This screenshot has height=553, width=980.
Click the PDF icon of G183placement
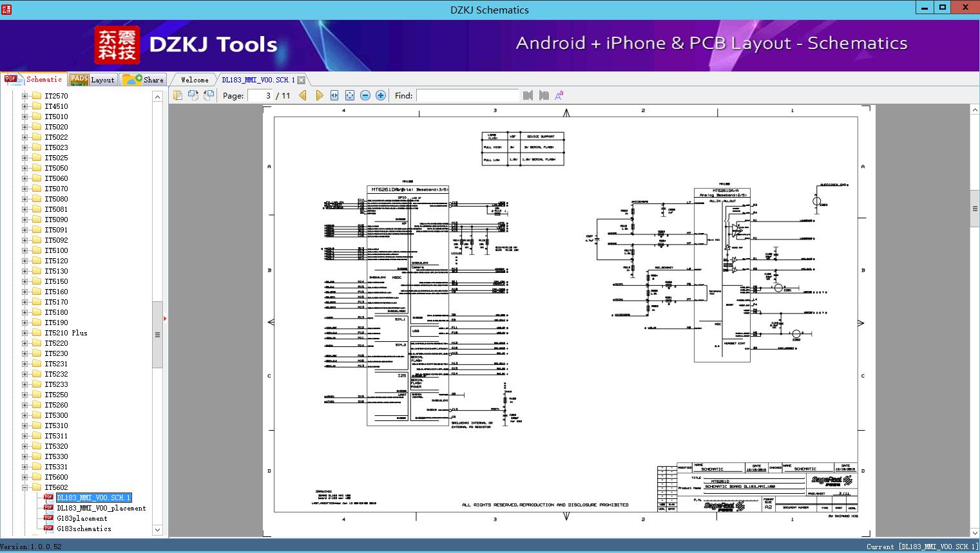[x=48, y=518]
